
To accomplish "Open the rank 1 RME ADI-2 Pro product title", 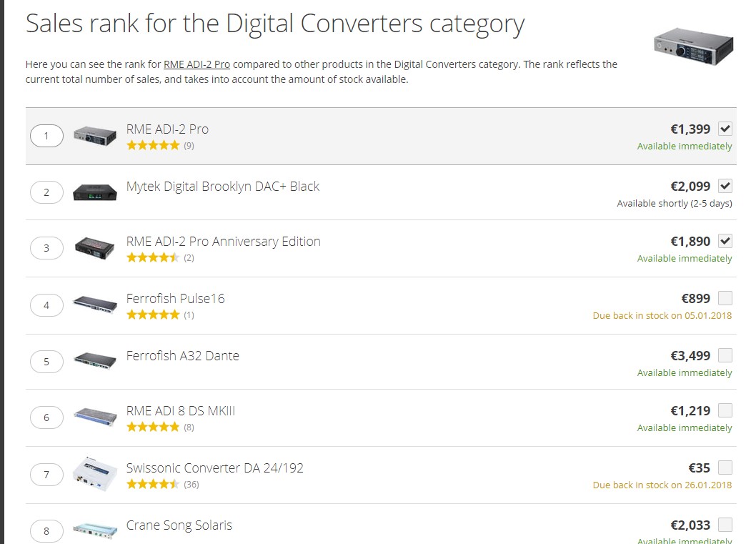I will tap(167, 129).
